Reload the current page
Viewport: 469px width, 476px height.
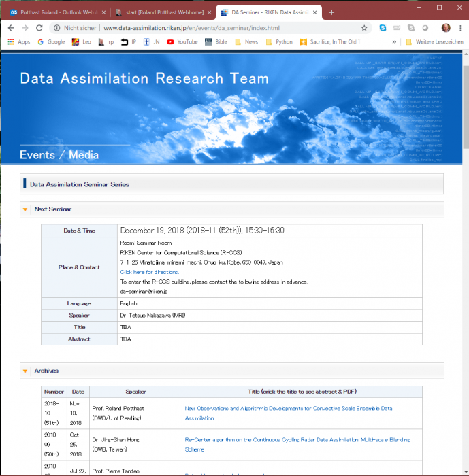[x=41, y=28]
